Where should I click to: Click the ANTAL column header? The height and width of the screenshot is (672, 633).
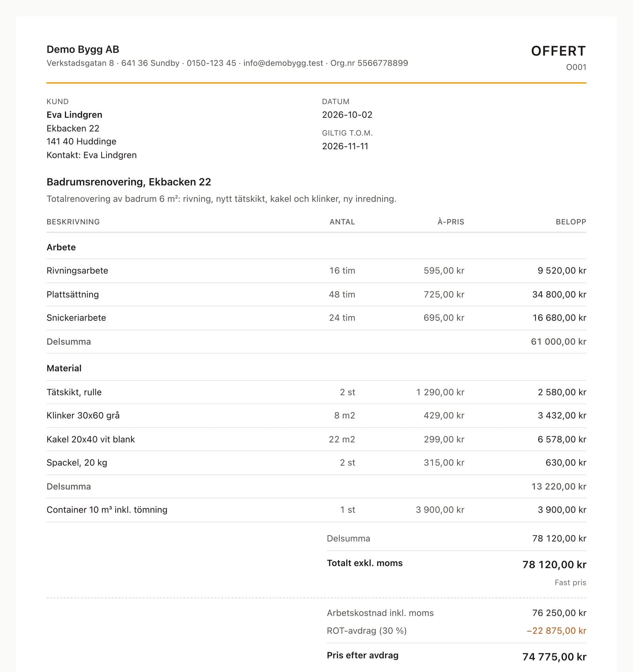click(342, 222)
